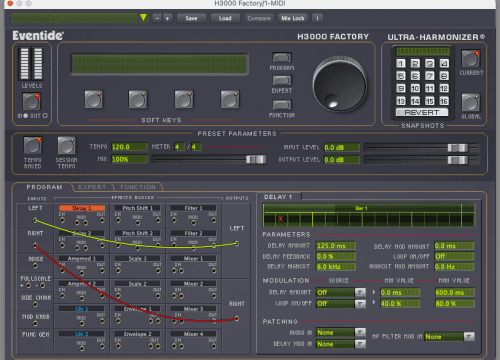Select the Mixer 1 block
The width and height of the screenshot is (500, 360).
[193, 258]
